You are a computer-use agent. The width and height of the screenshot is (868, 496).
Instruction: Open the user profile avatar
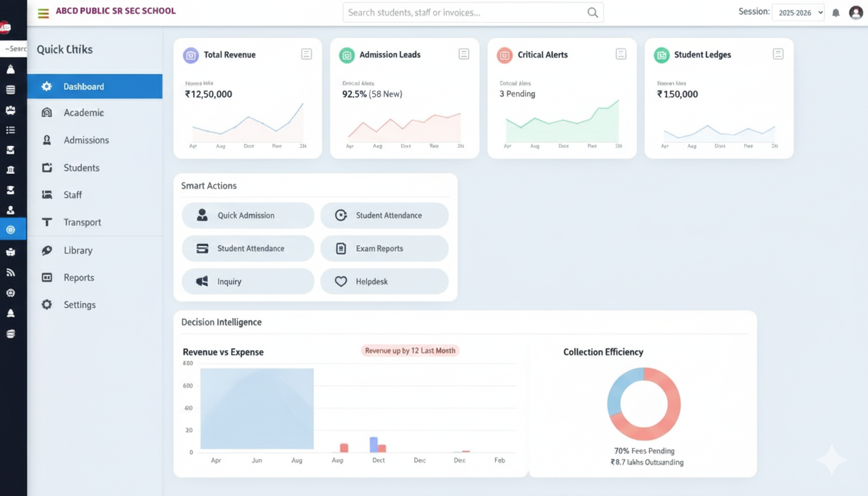coord(857,12)
